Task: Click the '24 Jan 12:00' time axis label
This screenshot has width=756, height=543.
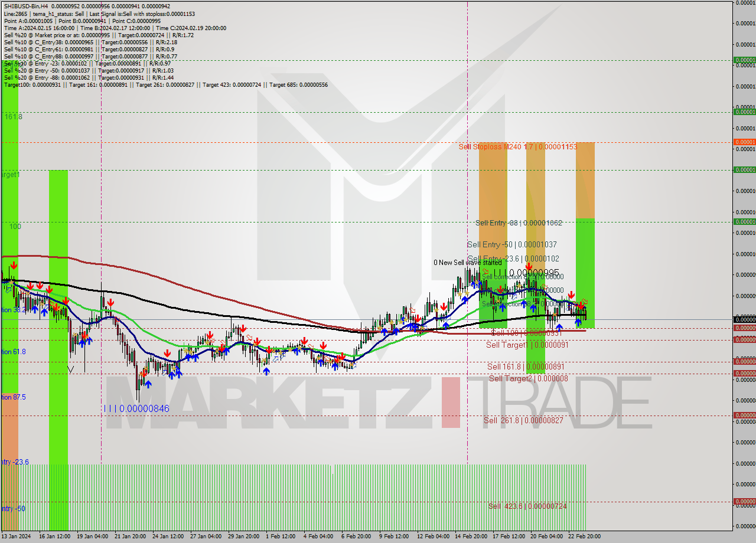Action: click(168, 537)
